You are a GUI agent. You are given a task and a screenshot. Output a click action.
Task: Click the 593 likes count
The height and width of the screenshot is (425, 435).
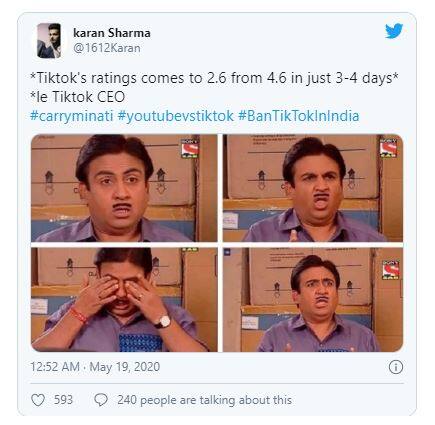(x=63, y=400)
